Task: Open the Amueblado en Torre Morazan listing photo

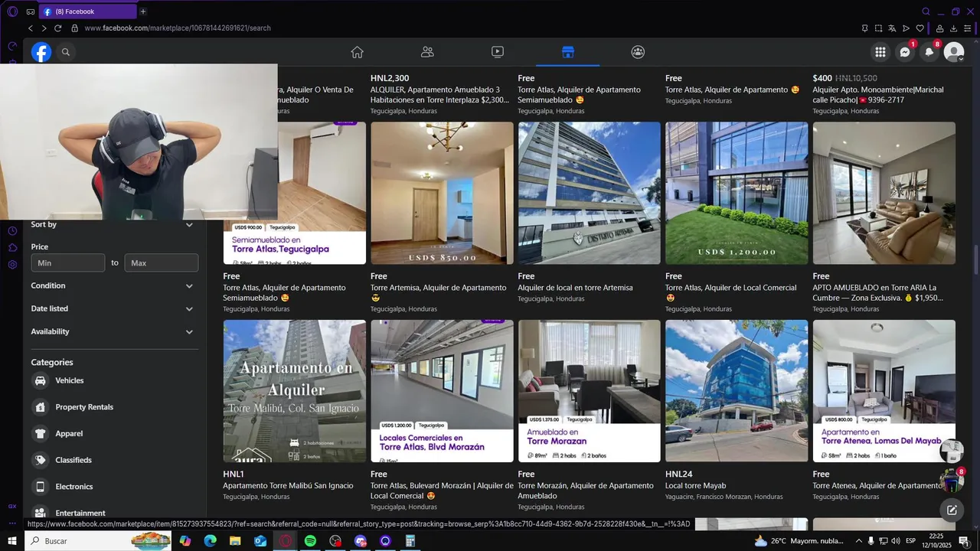Action: click(590, 391)
